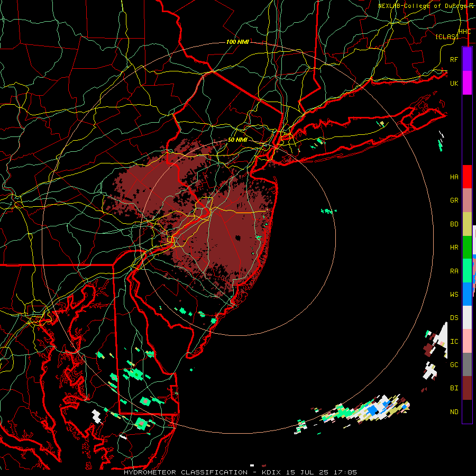Click the UK magenta legend swatch
Screen dimensions: 476x476
tap(467, 83)
